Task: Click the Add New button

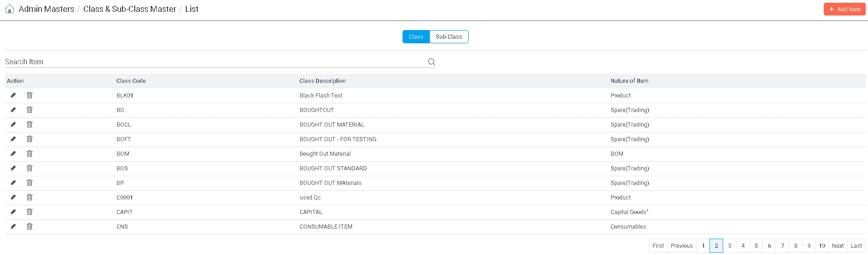Action: 844,9
